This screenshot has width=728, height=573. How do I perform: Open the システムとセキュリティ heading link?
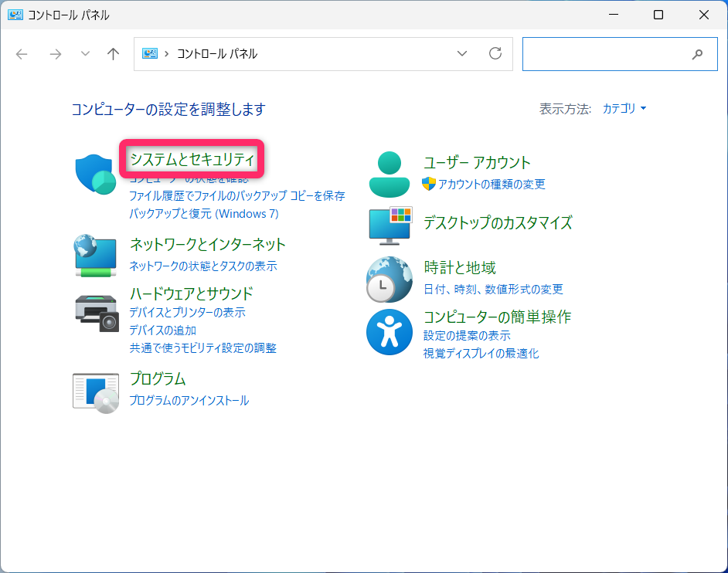click(192, 159)
